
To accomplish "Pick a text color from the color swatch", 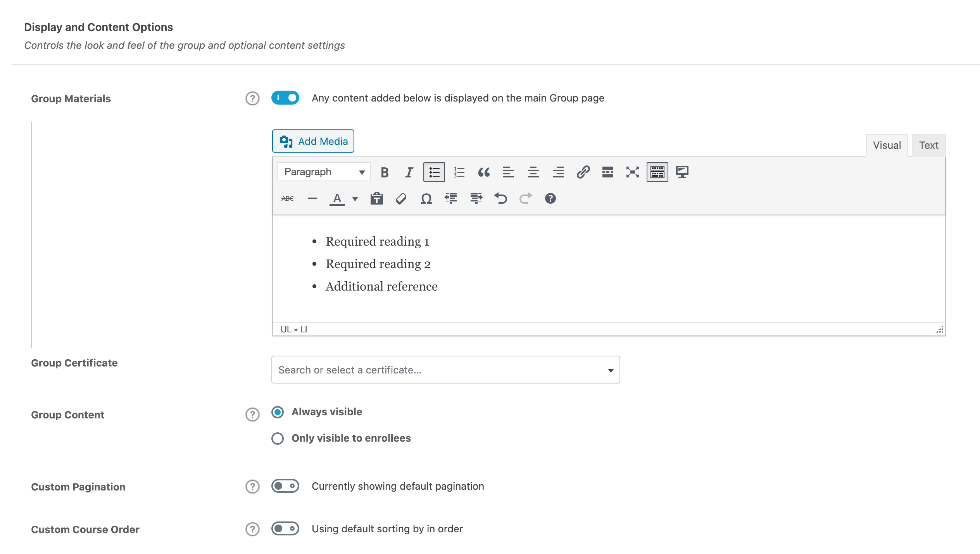I will (338, 198).
